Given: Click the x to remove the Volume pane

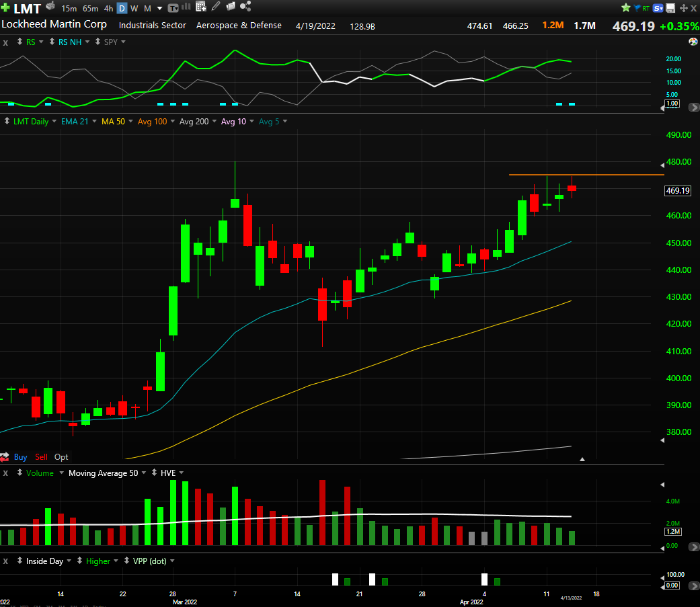Looking at the screenshot, I should pyautogui.click(x=5, y=473).
